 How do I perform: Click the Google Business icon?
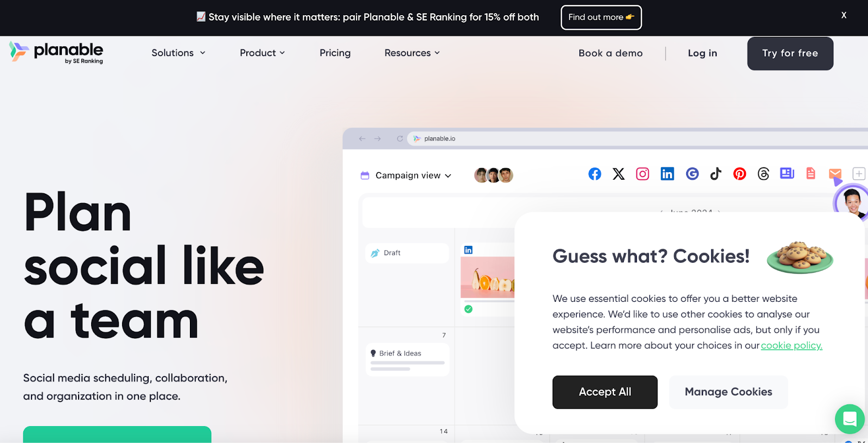(692, 174)
